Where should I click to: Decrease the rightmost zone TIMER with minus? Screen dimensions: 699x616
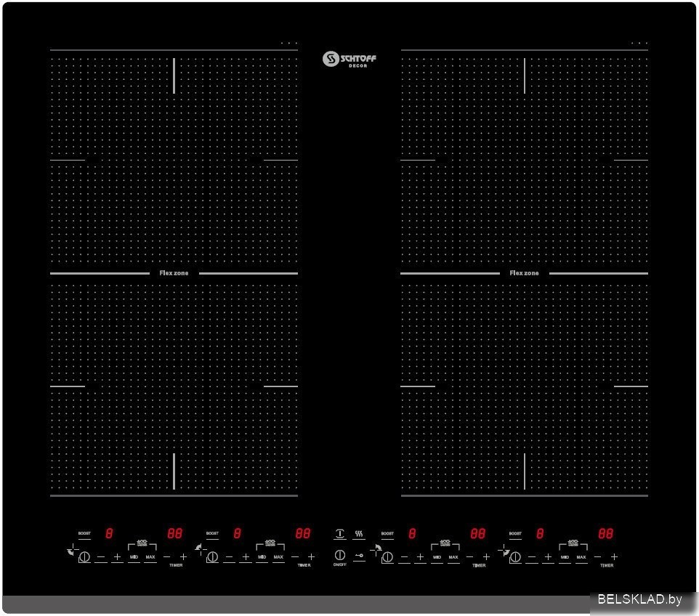[597, 556]
